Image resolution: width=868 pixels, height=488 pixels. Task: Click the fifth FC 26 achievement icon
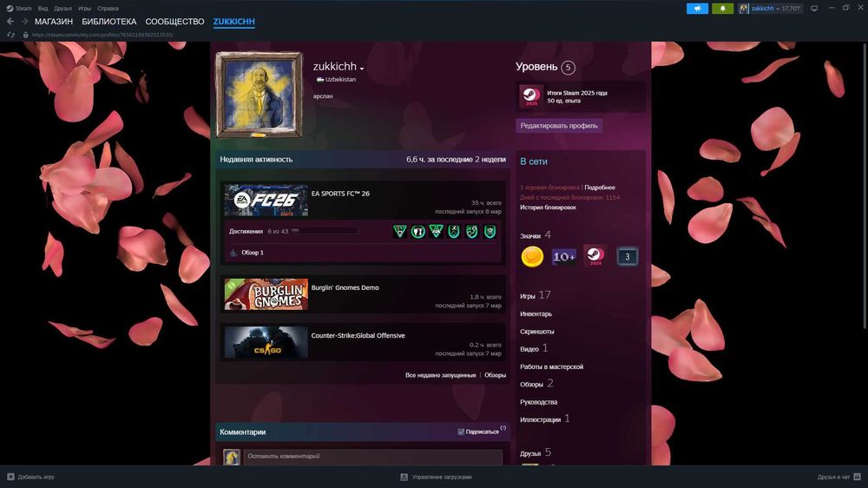471,232
